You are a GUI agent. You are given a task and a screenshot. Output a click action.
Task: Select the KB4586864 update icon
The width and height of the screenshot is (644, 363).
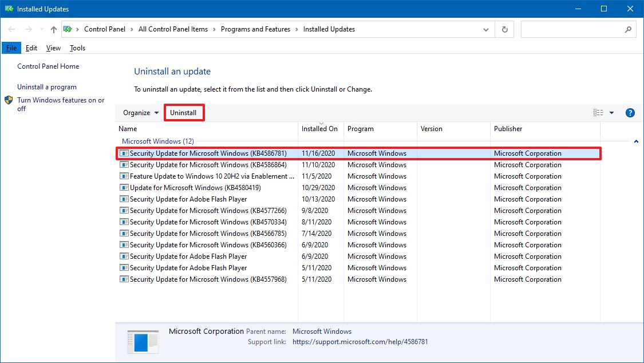[124, 165]
